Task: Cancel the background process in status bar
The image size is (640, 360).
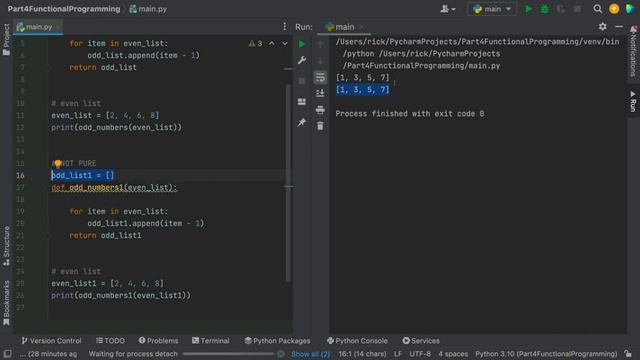Action: (280, 354)
